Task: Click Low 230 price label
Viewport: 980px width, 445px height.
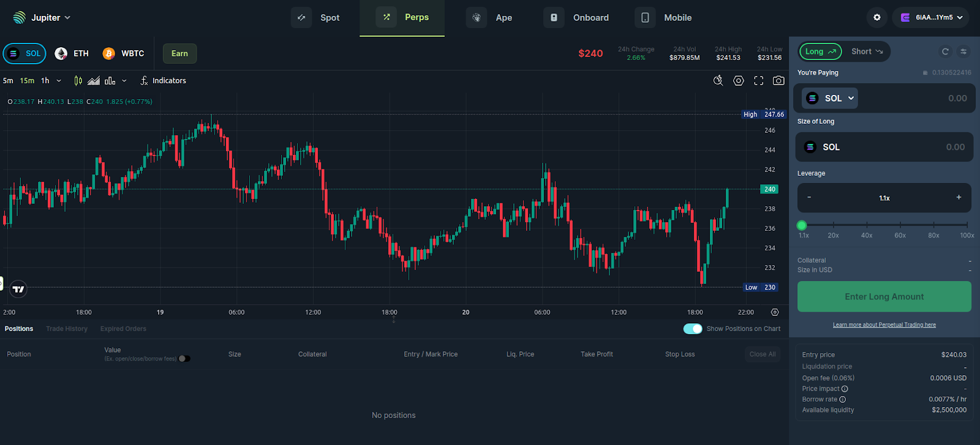Action: 761,287
